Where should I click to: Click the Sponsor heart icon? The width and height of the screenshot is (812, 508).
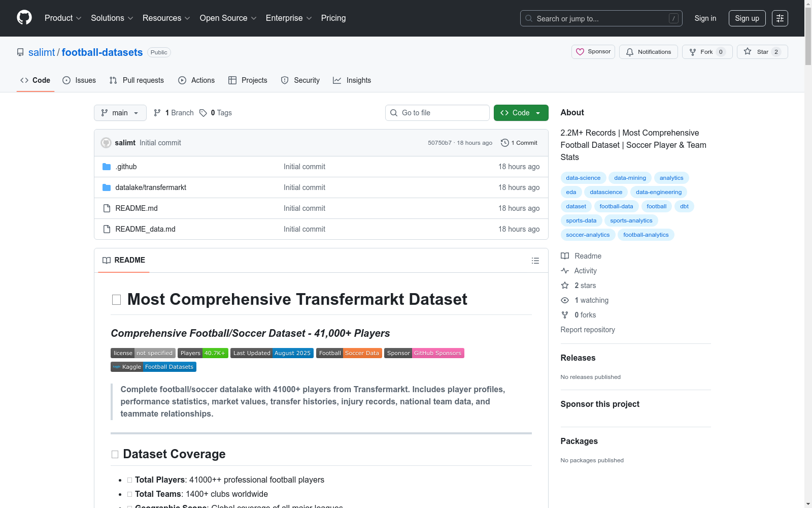[x=580, y=52]
